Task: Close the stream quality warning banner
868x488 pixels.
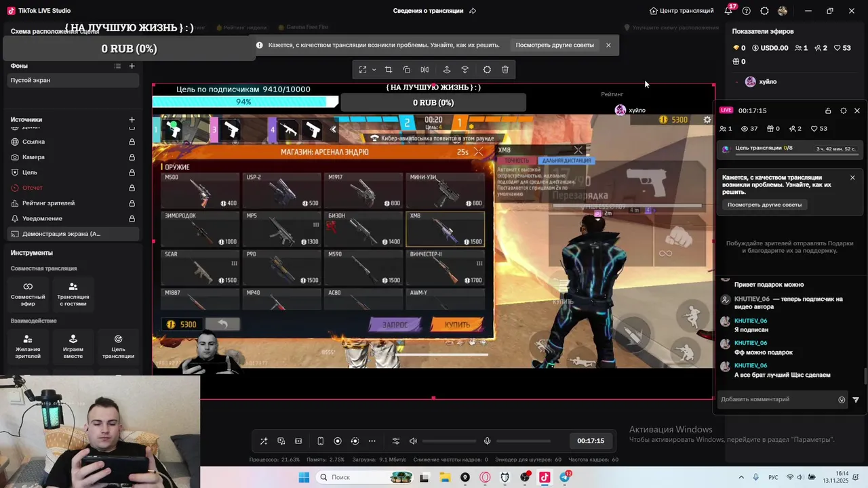Action: click(x=608, y=45)
